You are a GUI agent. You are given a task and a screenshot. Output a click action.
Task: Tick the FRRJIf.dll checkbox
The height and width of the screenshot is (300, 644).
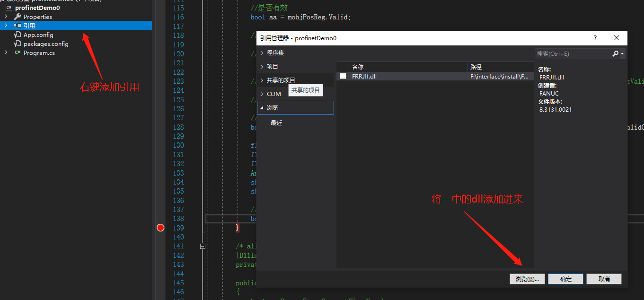click(343, 76)
